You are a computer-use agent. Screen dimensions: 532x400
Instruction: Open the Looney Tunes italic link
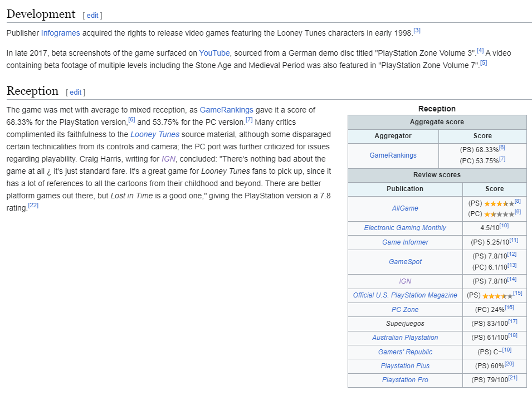coord(155,134)
